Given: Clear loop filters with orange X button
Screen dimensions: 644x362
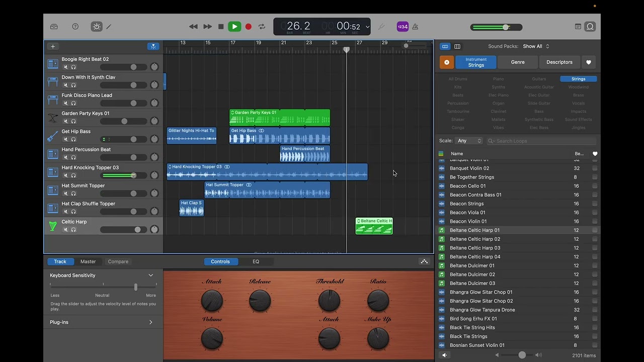Looking at the screenshot, I should click(x=446, y=62).
